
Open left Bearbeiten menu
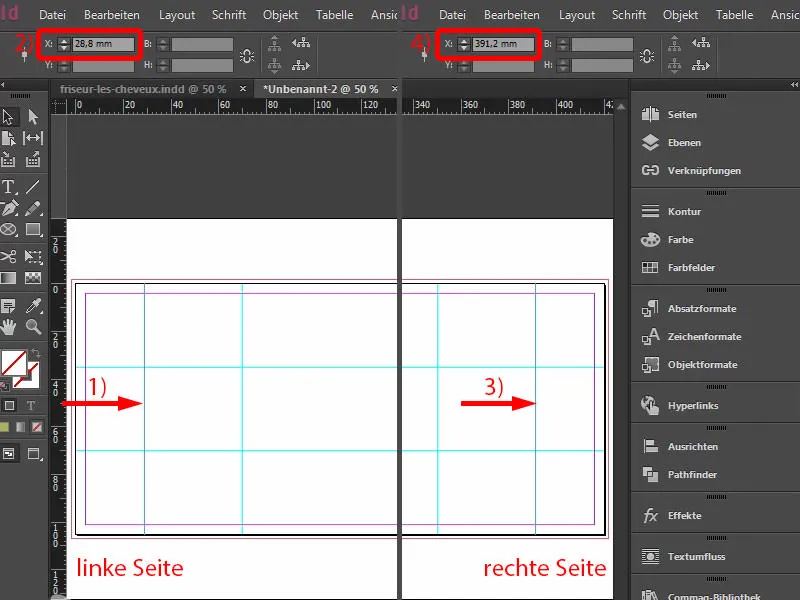pyautogui.click(x=112, y=15)
